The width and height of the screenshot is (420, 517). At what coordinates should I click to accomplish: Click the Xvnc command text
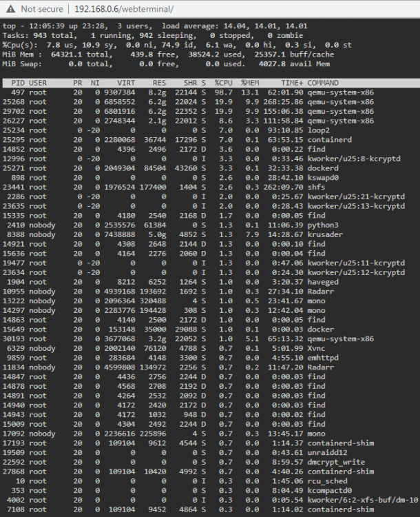[316, 348]
